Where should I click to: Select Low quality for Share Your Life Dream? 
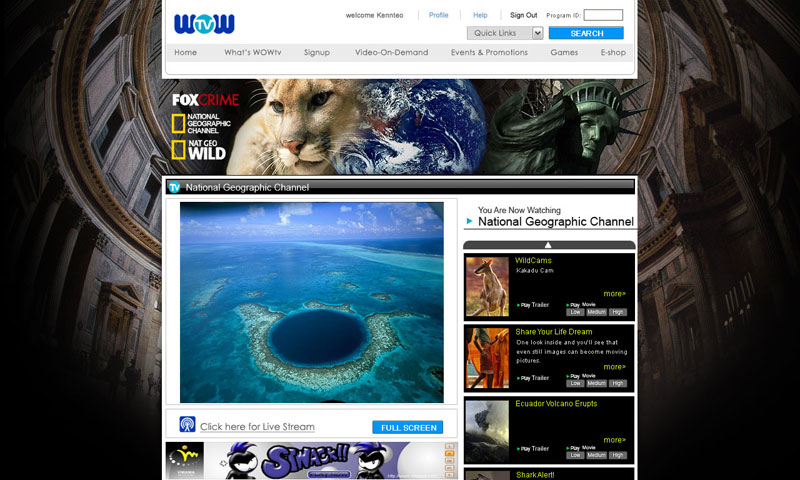575,384
